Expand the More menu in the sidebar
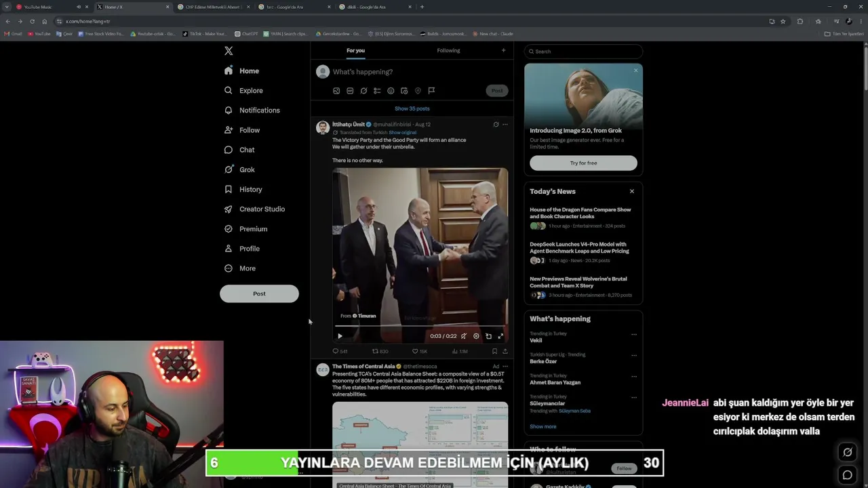This screenshot has height=488, width=868. 239,268
